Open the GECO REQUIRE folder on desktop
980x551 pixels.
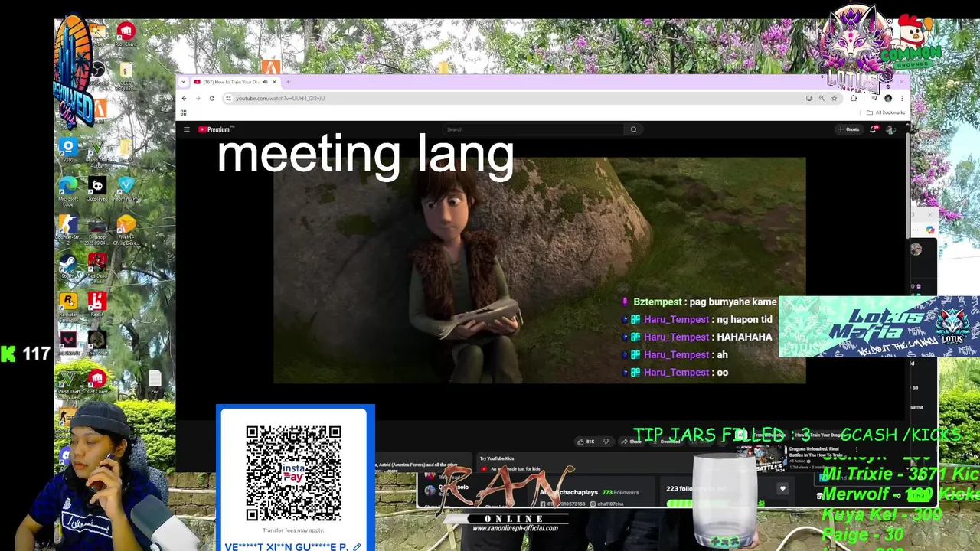(x=126, y=75)
